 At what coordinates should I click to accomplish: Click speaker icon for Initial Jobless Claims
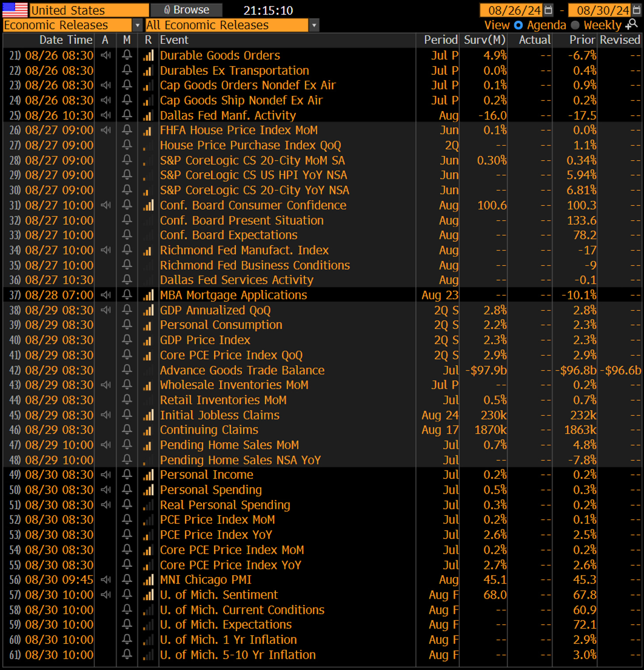point(105,415)
